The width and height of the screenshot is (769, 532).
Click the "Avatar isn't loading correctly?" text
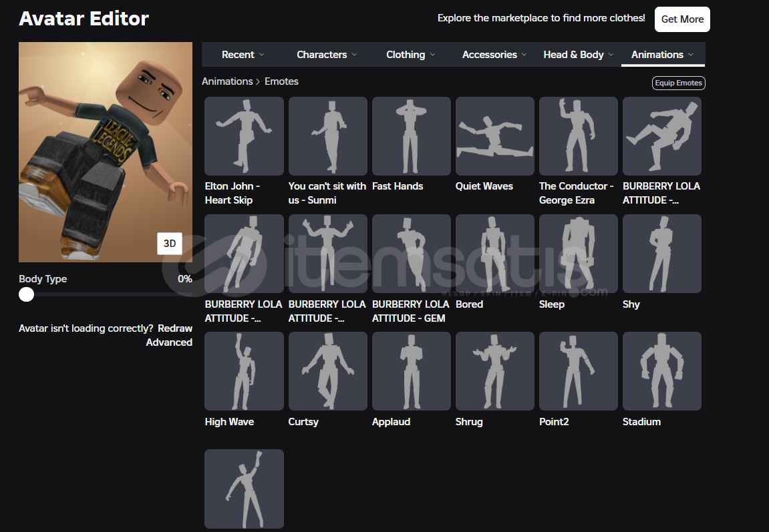[x=86, y=328]
